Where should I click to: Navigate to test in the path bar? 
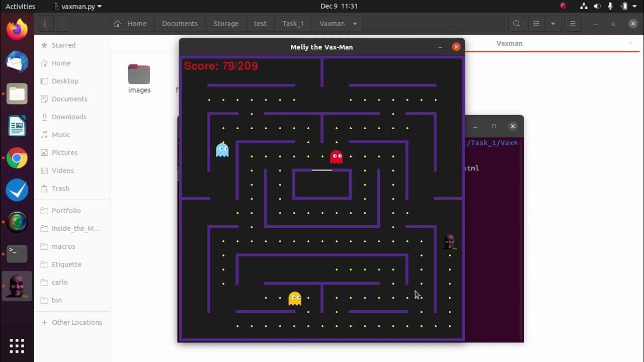point(260,24)
